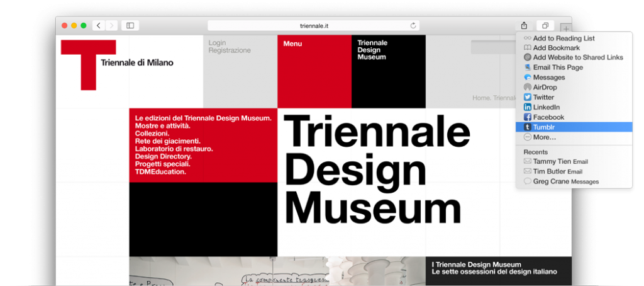644x286 pixels.
Task: Share via Messages menu entry
Action: click(x=574, y=77)
